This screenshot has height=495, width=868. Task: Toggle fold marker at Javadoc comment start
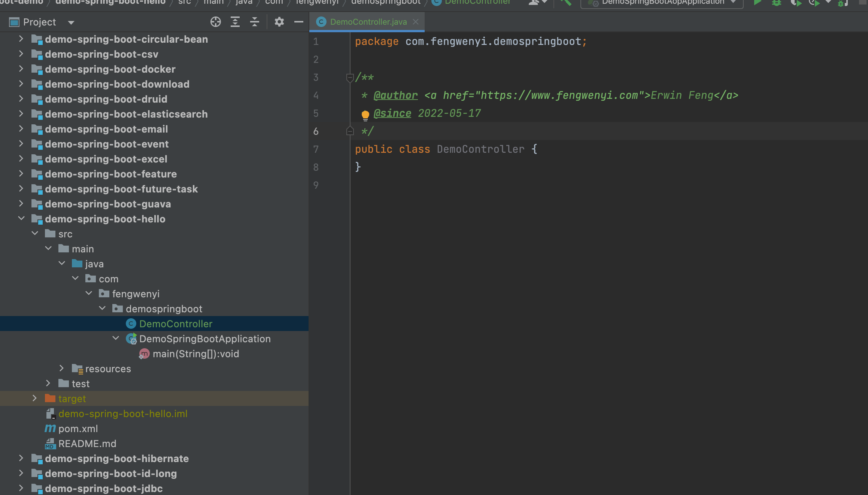tap(350, 78)
